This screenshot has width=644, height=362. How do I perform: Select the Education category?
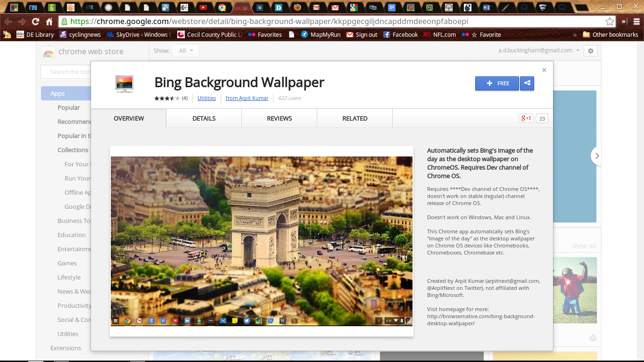tap(72, 235)
